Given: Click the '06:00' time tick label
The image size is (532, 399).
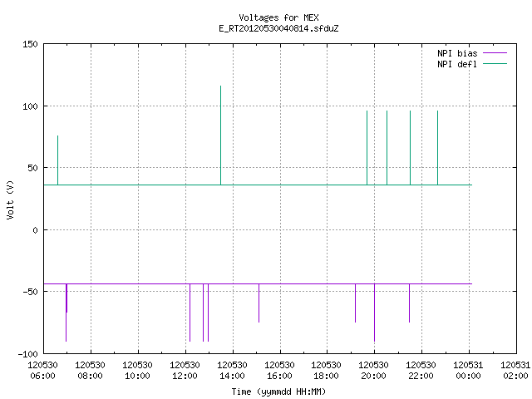Looking at the screenshot, I should coord(42,376).
